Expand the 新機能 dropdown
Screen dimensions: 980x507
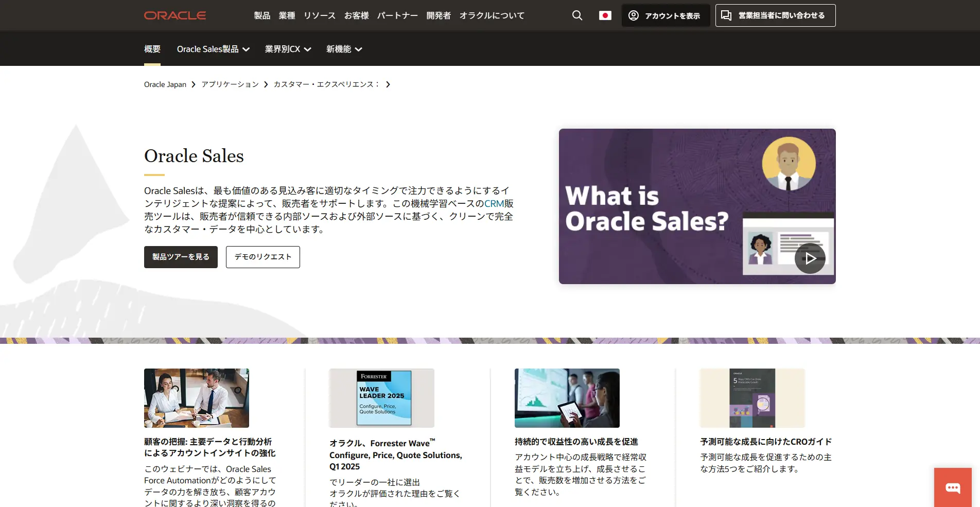pyautogui.click(x=344, y=49)
